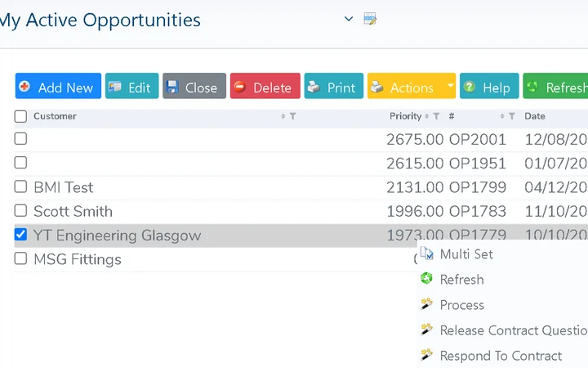Choose Process from the context menu
Image resolution: width=588 pixels, height=368 pixels.
pos(461,305)
